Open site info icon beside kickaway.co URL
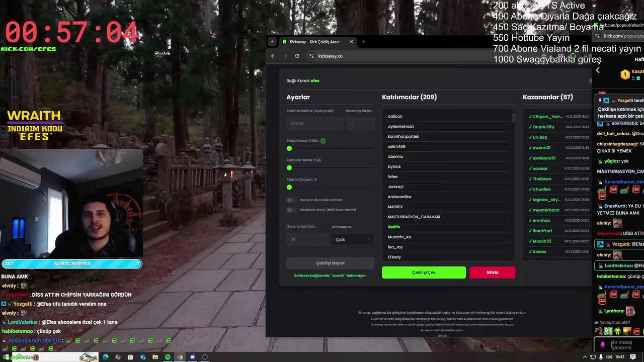Image resolution: width=644 pixels, height=362 pixels. [311, 56]
